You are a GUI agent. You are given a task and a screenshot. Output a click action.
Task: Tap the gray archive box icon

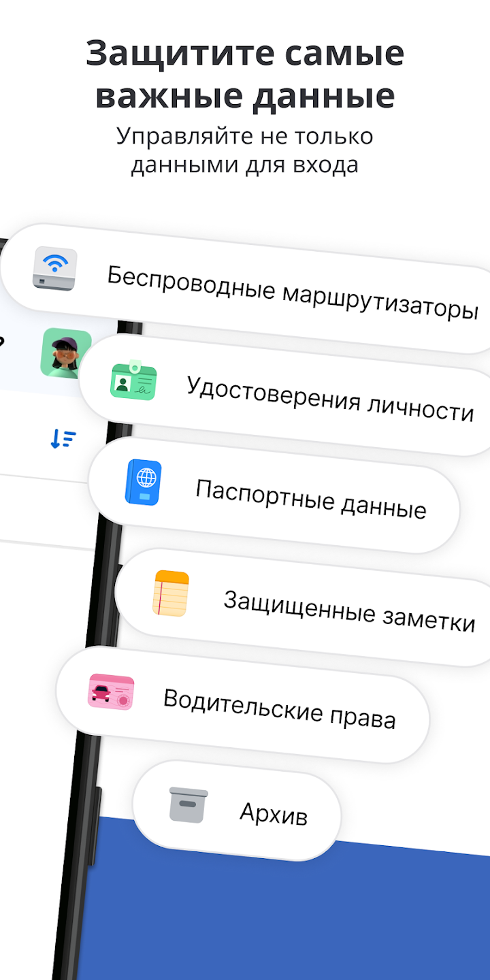[x=189, y=804]
